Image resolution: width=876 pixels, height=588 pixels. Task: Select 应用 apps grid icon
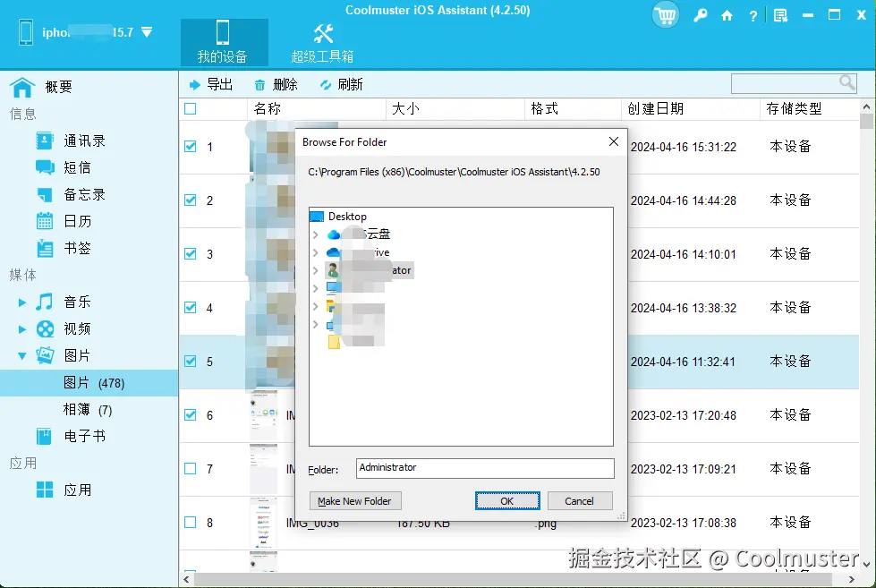click(x=45, y=490)
